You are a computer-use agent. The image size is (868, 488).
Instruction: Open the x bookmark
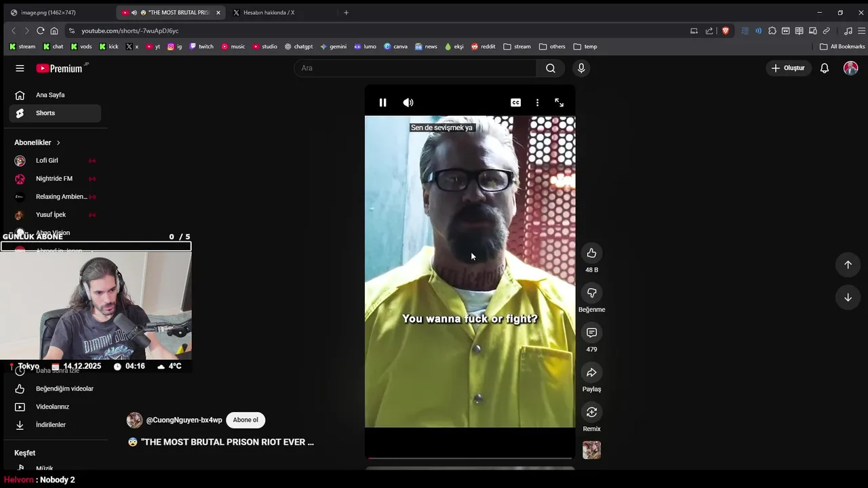[132, 47]
